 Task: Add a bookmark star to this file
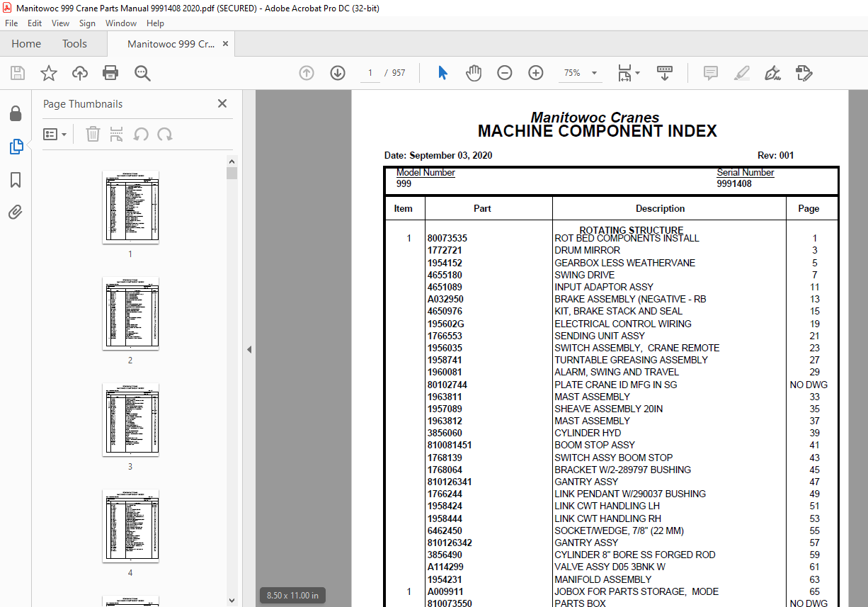point(49,73)
